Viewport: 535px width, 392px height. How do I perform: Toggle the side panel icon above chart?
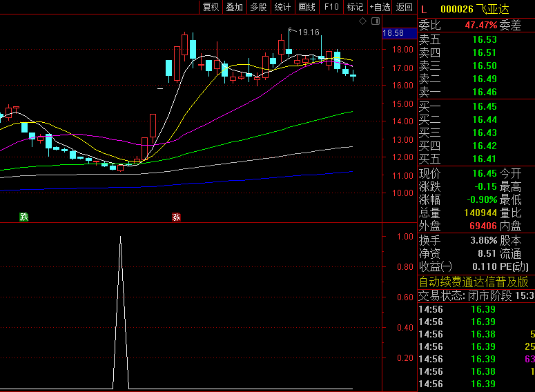click(x=376, y=21)
